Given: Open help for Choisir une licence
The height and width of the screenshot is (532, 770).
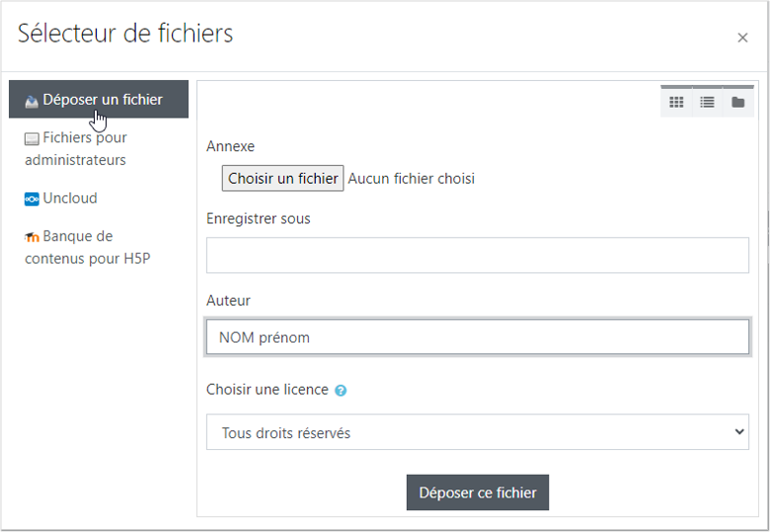Looking at the screenshot, I should [341, 391].
